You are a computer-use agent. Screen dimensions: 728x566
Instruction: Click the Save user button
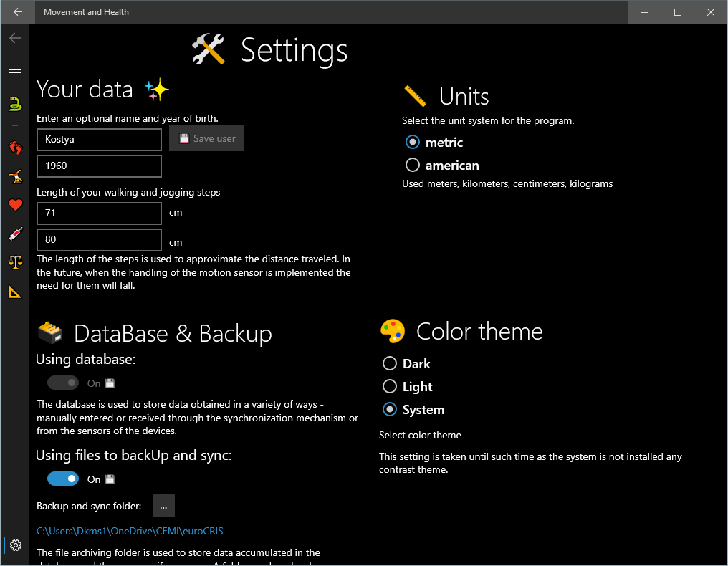coord(206,139)
